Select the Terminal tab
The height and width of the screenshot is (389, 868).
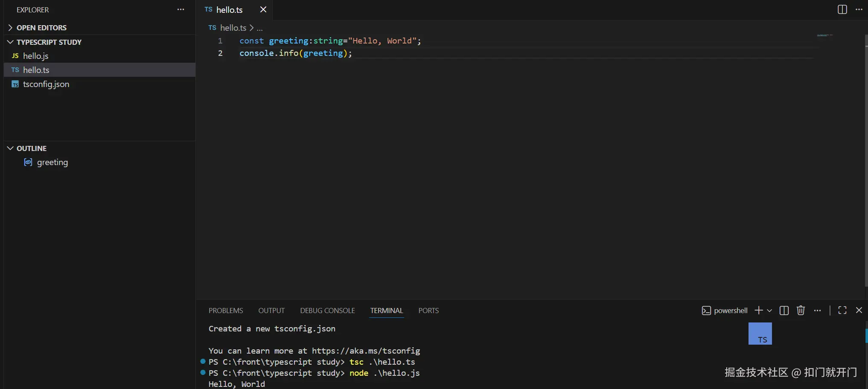pyautogui.click(x=387, y=311)
